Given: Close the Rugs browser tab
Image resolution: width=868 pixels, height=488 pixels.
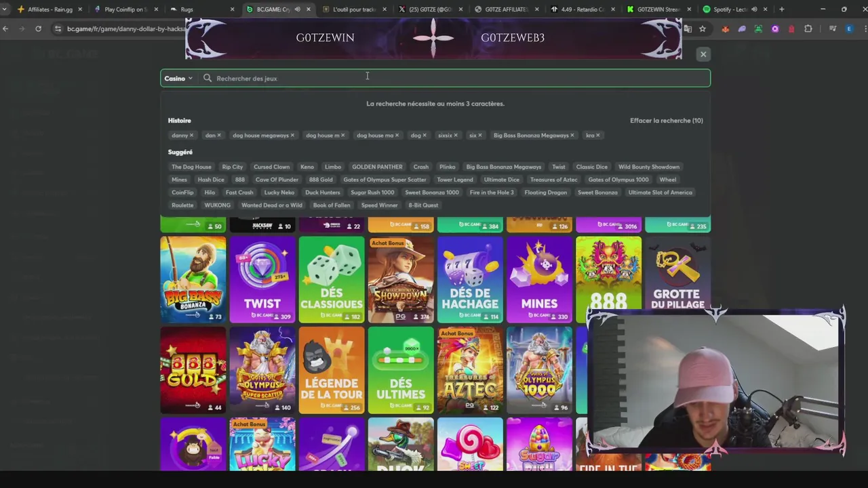Looking at the screenshot, I should tap(233, 9).
